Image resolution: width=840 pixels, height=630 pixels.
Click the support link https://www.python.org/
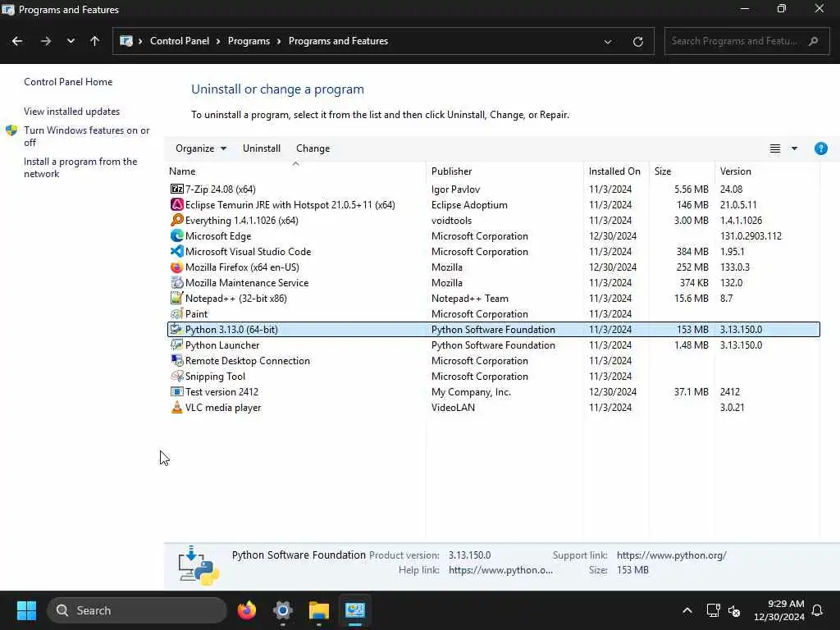point(671,555)
